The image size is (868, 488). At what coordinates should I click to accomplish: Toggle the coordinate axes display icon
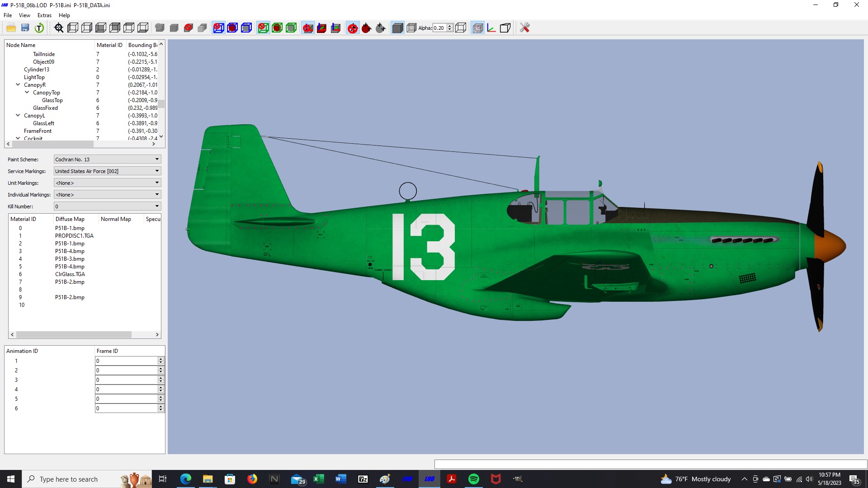(491, 28)
